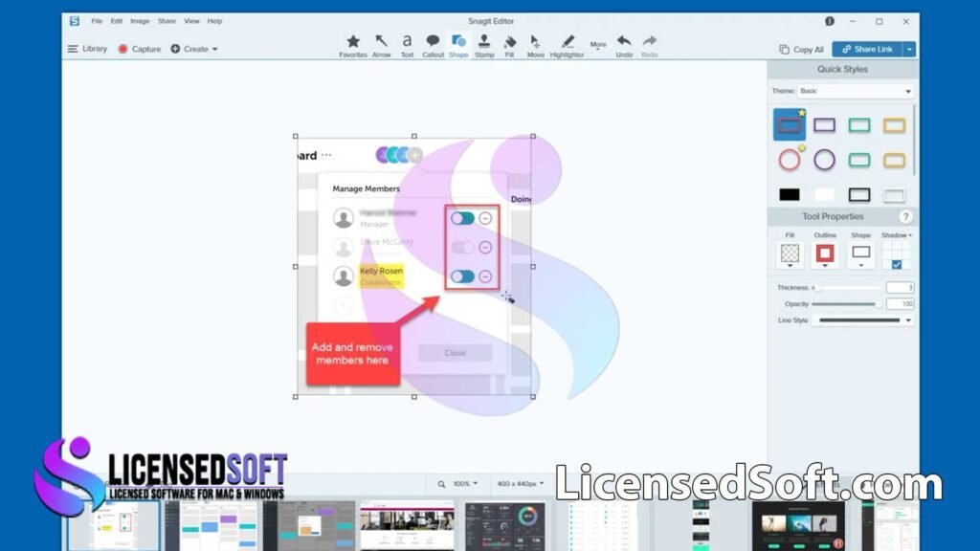Image resolution: width=980 pixels, height=551 pixels.
Task: Open the fashion website tray thumbnail
Action: 798,526
